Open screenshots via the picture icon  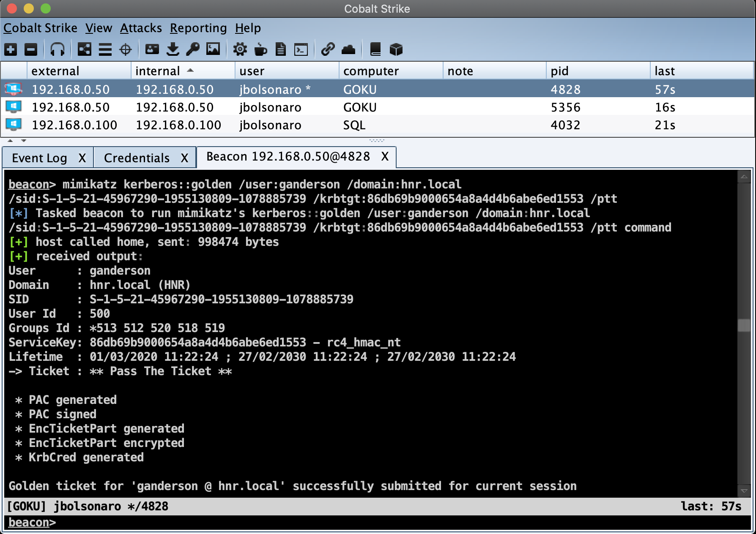pos(213,49)
